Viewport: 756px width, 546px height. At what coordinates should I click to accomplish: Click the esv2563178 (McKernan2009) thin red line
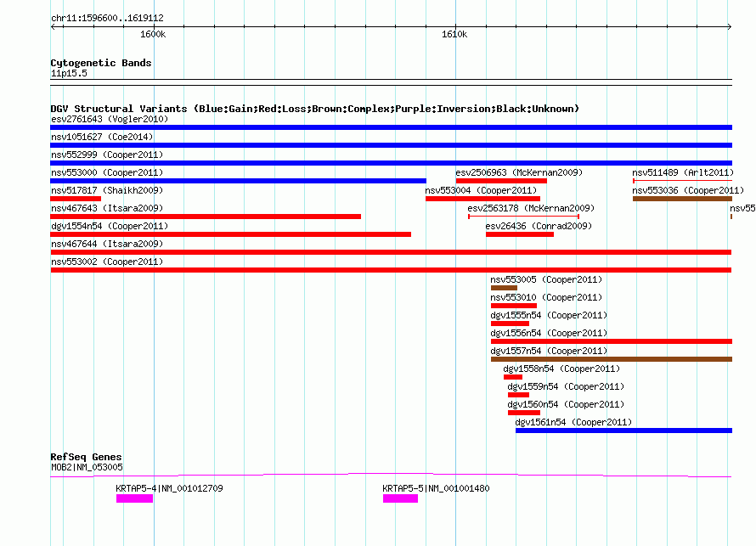(523, 217)
